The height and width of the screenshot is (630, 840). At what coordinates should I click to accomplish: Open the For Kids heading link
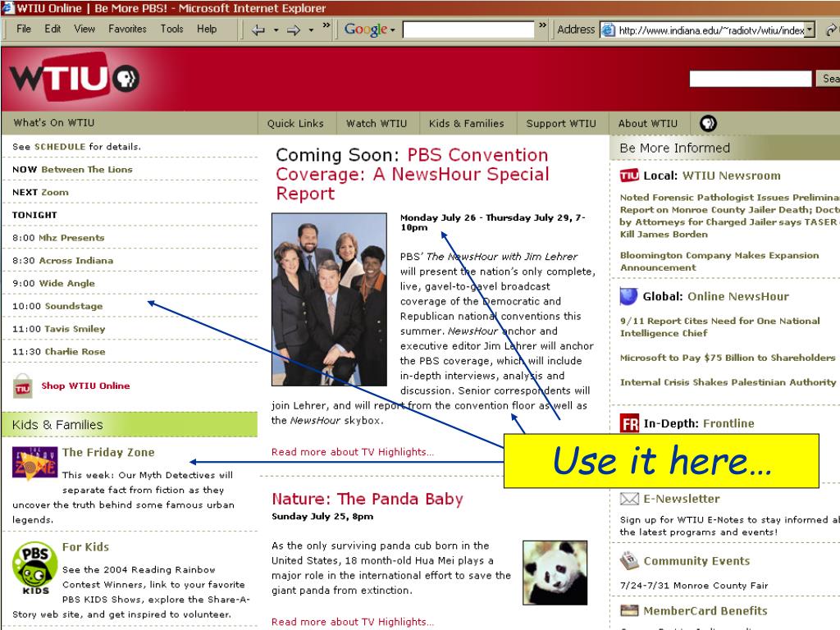click(x=85, y=547)
